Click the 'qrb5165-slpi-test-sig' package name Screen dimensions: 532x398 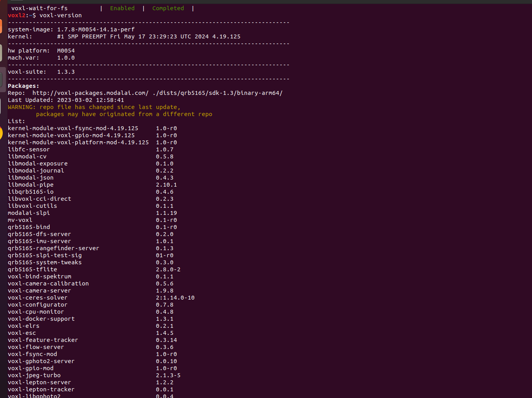(45, 255)
